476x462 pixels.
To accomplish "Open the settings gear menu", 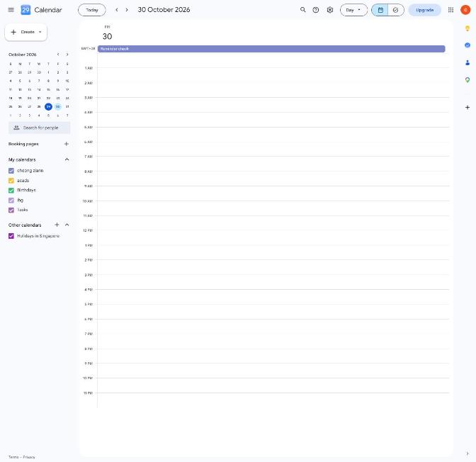I will coord(329,10).
